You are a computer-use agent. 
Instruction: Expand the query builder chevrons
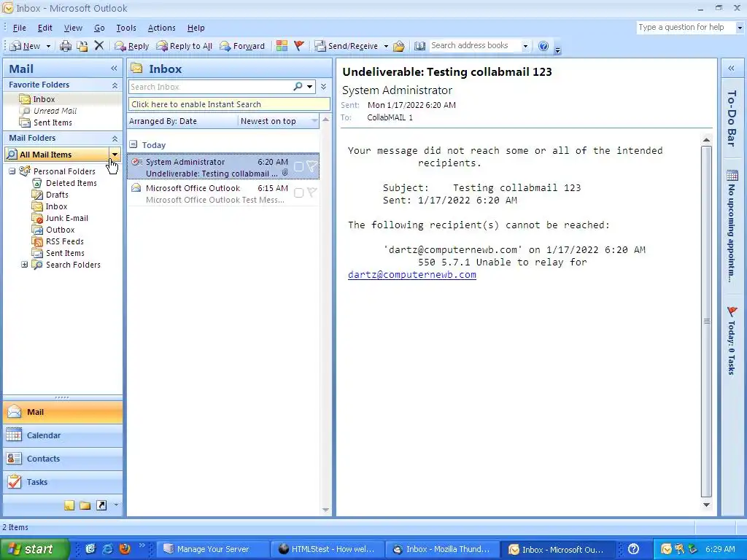click(323, 87)
